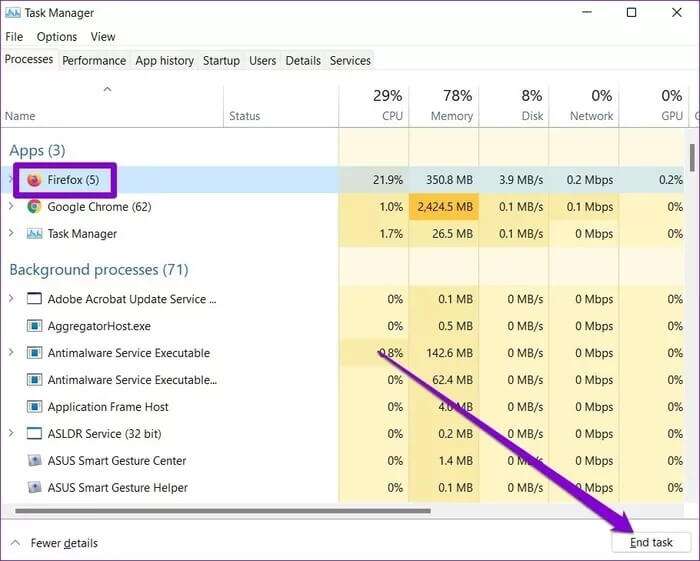Screen dimensions: 700x561
Task: Switch to the App history tab
Action: 164,61
